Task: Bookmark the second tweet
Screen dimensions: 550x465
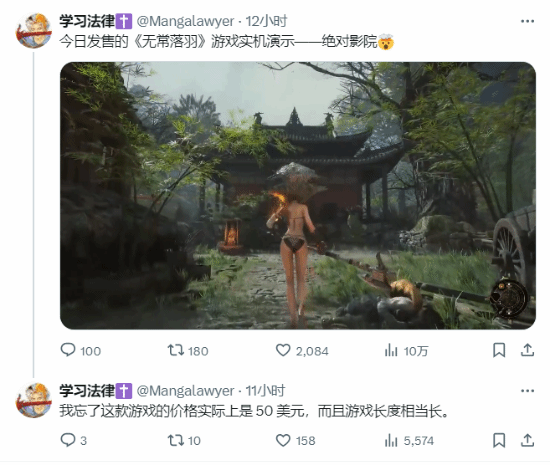Action: [x=499, y=440]
